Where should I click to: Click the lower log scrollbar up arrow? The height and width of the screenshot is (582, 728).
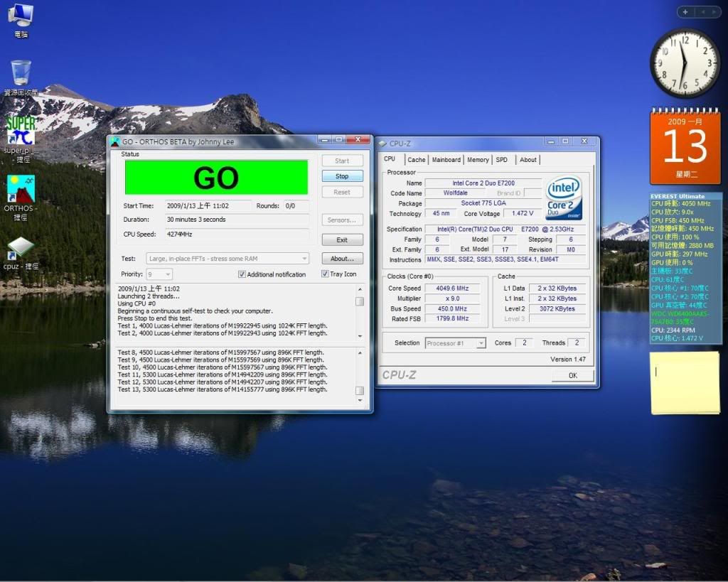(x=360, y=352)
